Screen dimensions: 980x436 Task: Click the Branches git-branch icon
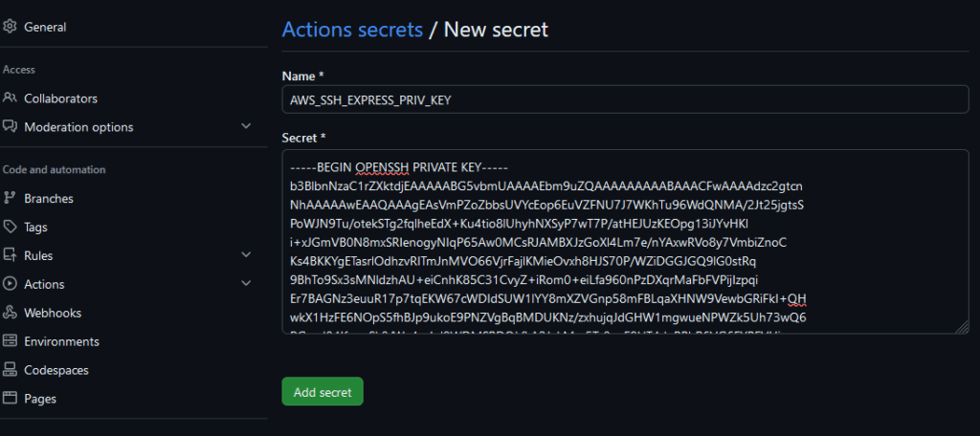[x=10, y=198]
